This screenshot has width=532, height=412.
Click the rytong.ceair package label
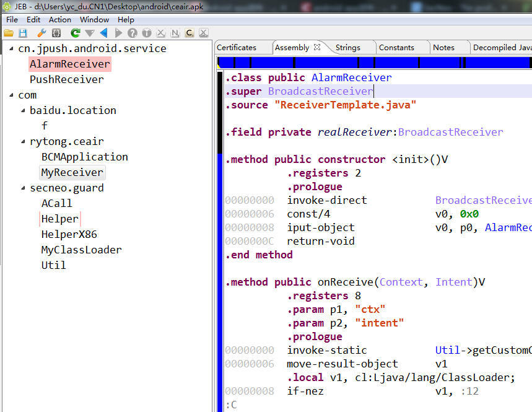point(66,141)
